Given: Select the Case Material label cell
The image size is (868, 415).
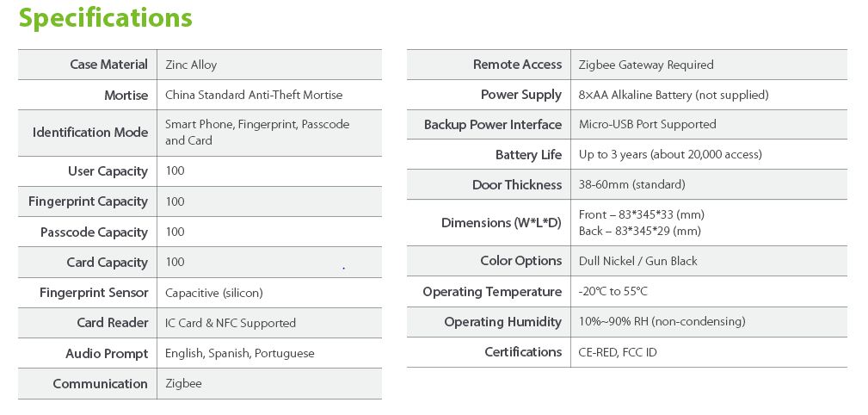Looking at the screenshot, I should [x=108, y=65].
